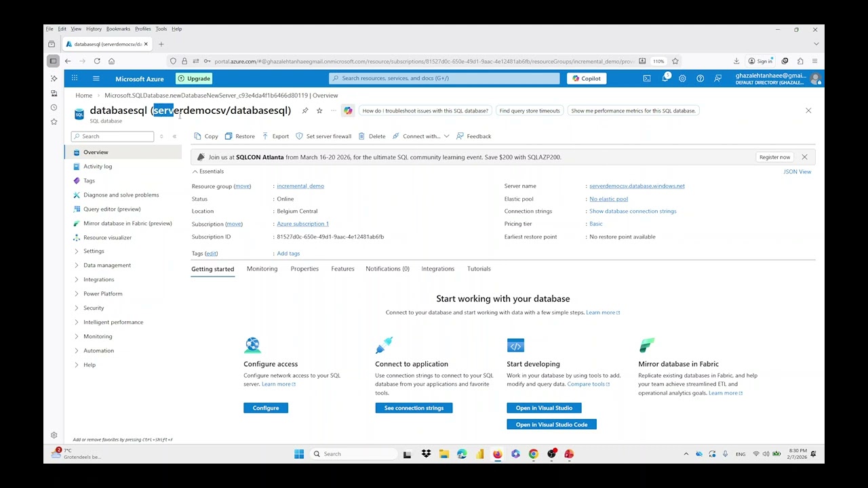868x488 pixels.
Task: Open Query editor (preview)
Action: [112, 209]
